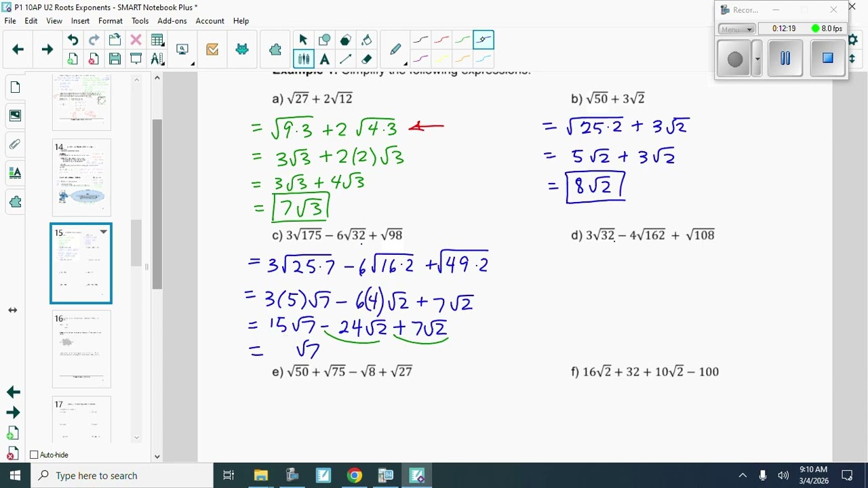Choose the Shapes tool
The image size is (868, 488).
324,40
